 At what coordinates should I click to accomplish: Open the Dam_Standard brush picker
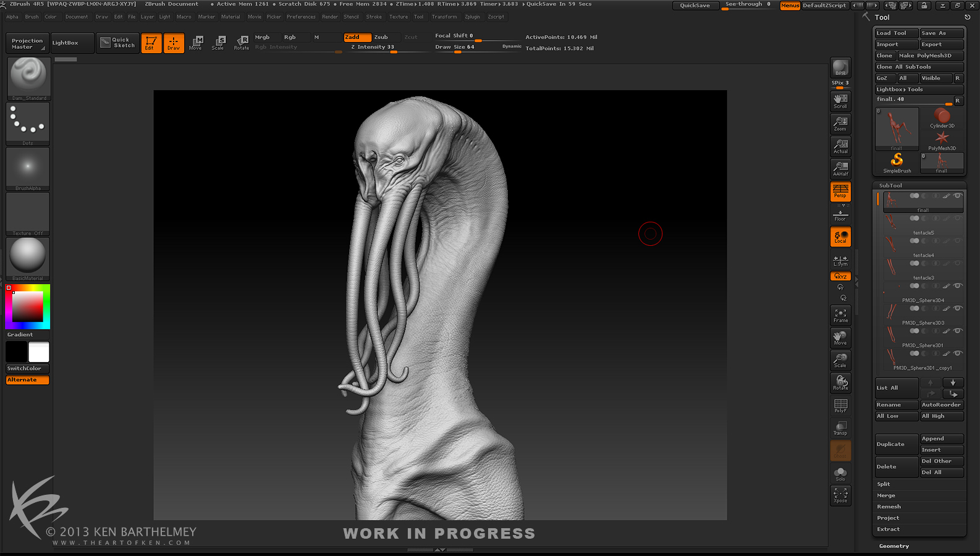click(28, 78)
